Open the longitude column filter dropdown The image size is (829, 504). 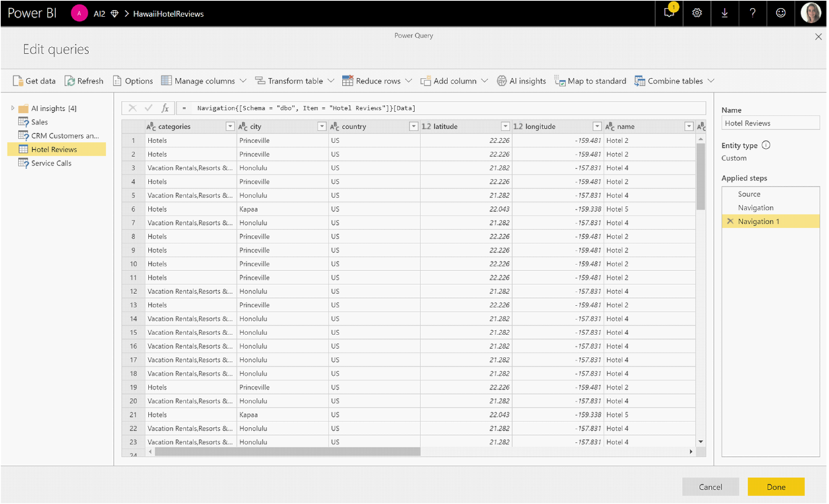coord(597,127)
